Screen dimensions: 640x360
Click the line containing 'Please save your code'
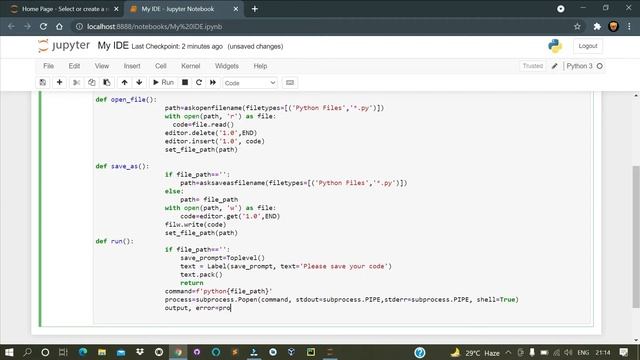[x=286, y=266]
